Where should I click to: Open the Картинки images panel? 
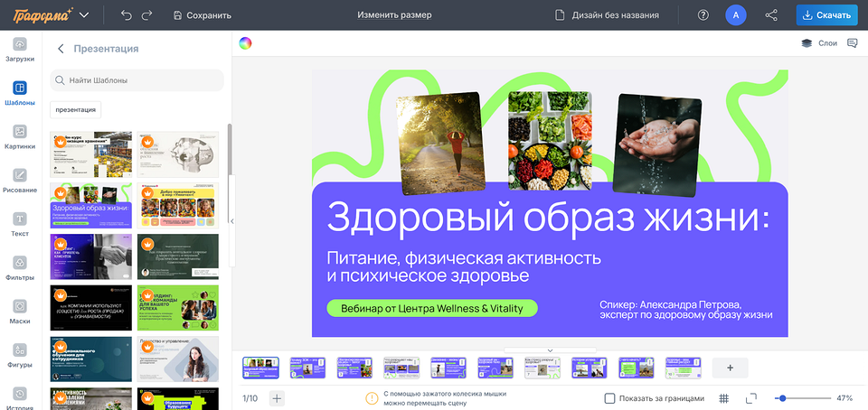[x=20, y=137]
